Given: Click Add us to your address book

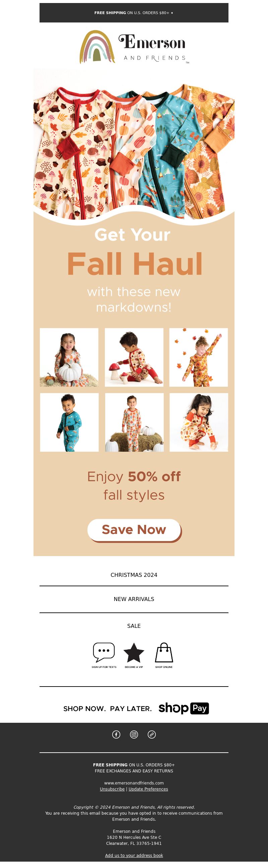Looking at the screenshot, I should point(134,856).
